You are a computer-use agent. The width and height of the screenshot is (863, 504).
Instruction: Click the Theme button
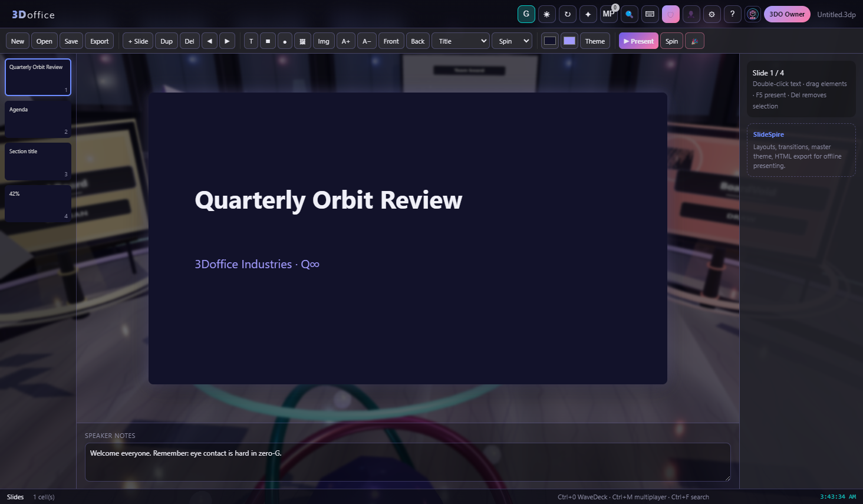[x=595, y=41]
